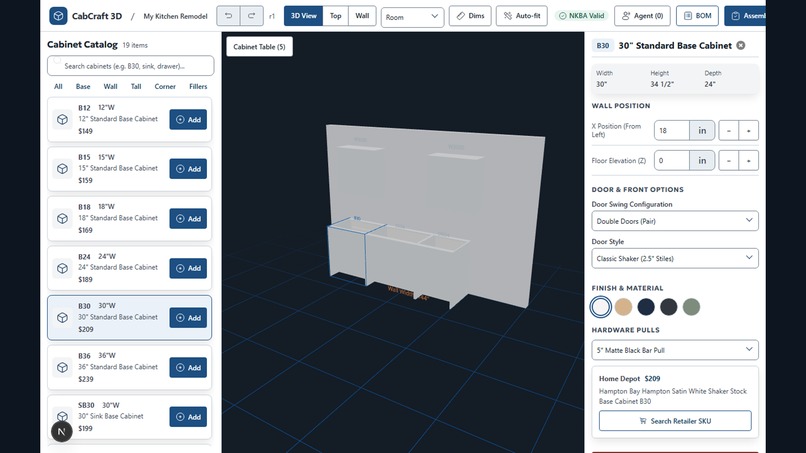
Task: Select the highlighted cabinet in 3D view
Action: (347, 252)
